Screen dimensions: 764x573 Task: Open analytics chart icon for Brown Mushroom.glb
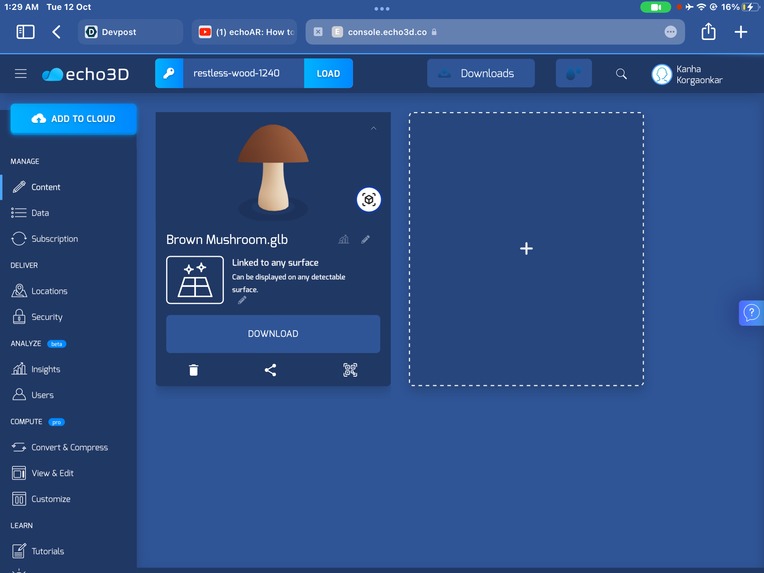(x=344, y=239)
